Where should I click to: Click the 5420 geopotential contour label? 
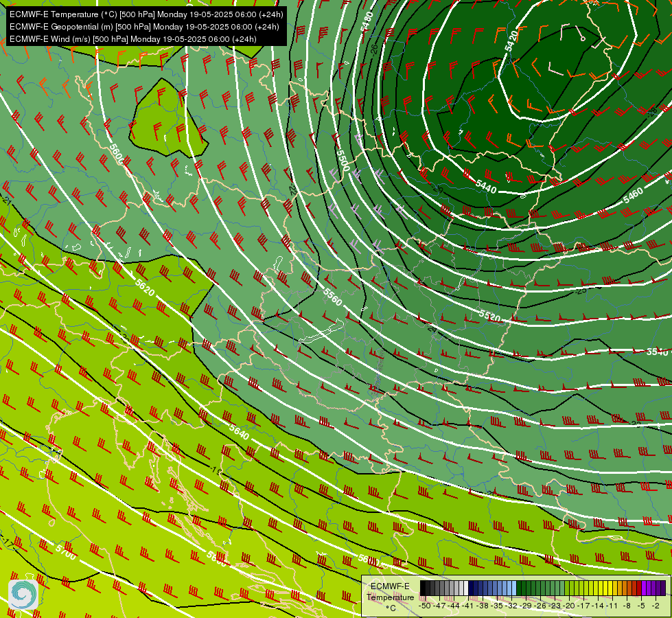[x=511, y=41]
